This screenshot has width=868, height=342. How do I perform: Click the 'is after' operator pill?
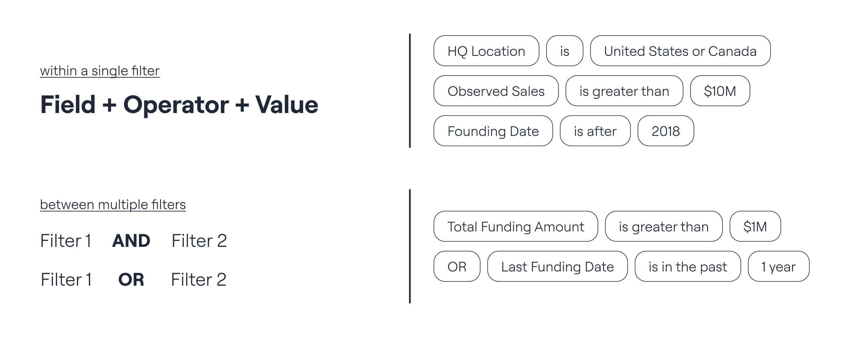point(595,131)
